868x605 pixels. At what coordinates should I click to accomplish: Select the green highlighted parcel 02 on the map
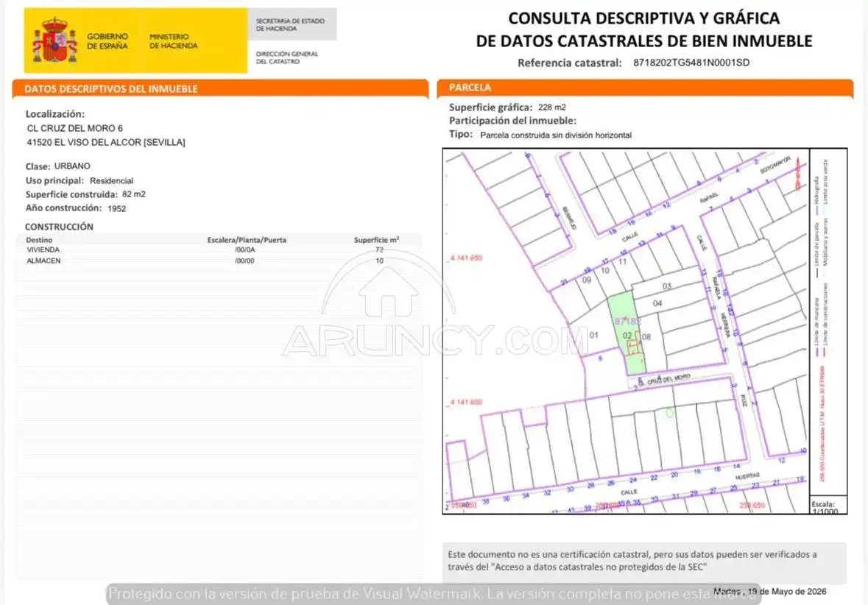pyautogui.click(x=627, y=332)
